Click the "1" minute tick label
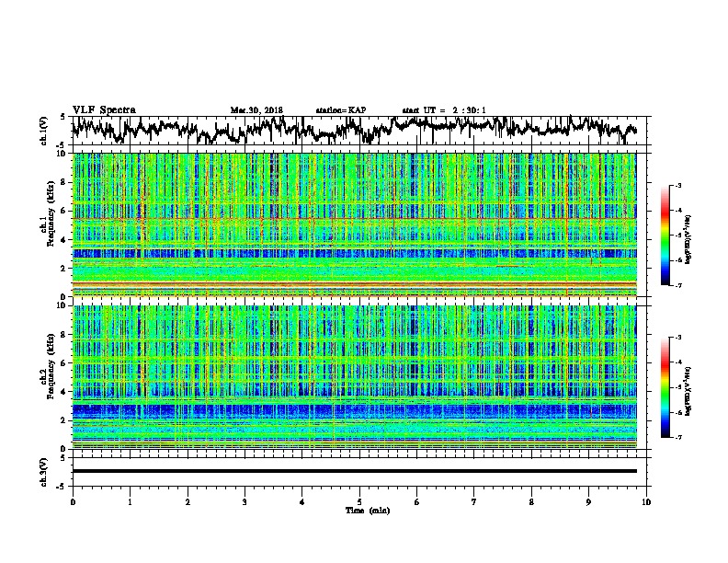The height and width of the screenshot is (563, 728). tap(130, 502)
